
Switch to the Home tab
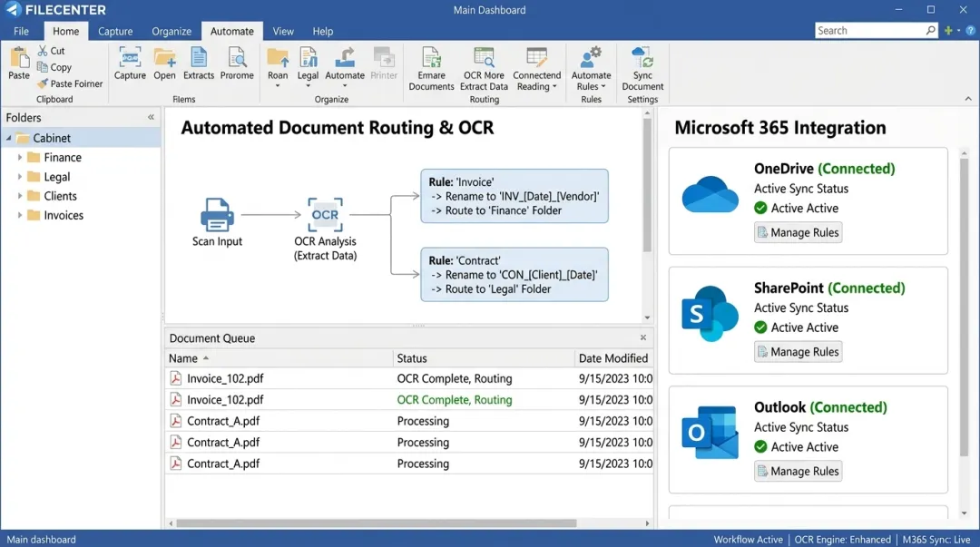tap(65, 31)
